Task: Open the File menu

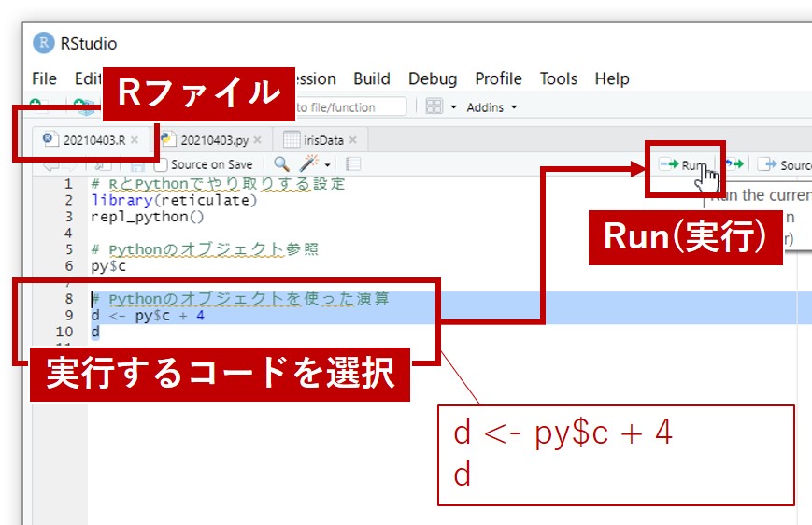Action: click(x=44, y=78)
